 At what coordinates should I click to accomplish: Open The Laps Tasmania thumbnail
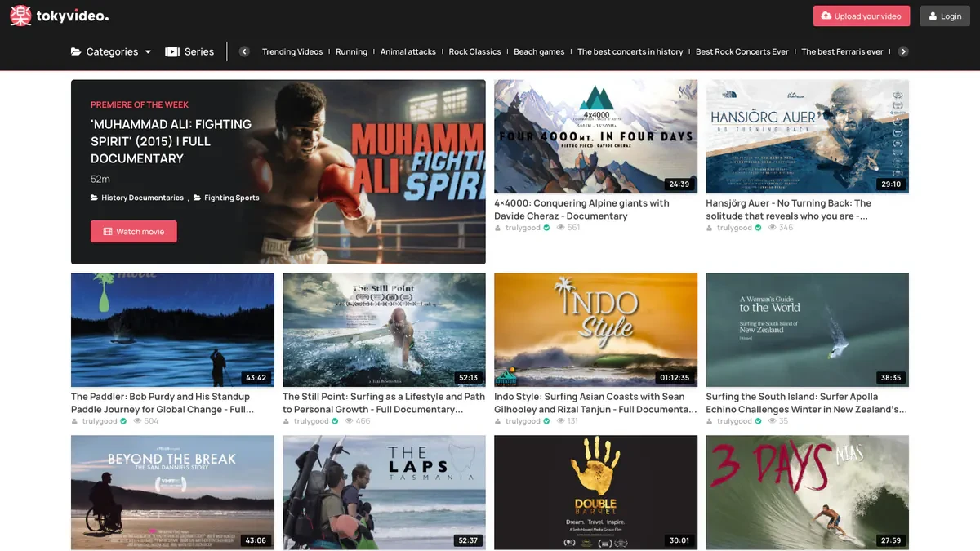point(384,492)
